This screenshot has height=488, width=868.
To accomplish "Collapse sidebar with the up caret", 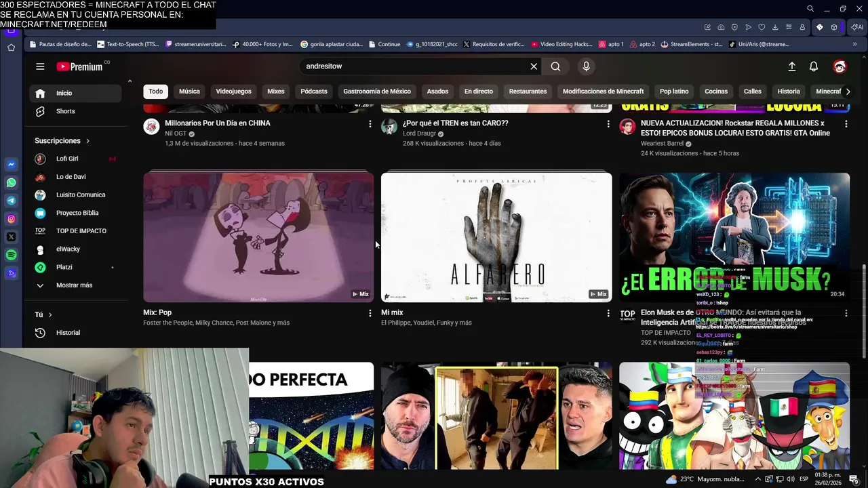I will pyautogui.click(x=130, y=81).
